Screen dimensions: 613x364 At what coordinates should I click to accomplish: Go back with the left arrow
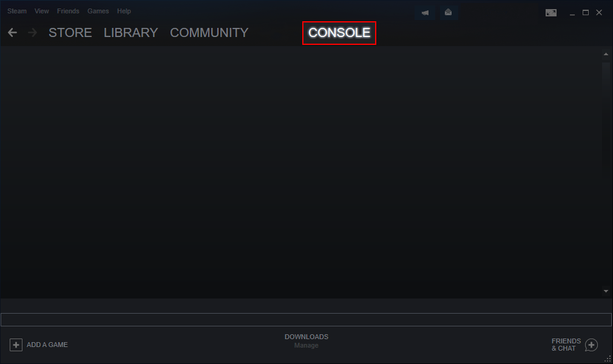tap(13, 32)
